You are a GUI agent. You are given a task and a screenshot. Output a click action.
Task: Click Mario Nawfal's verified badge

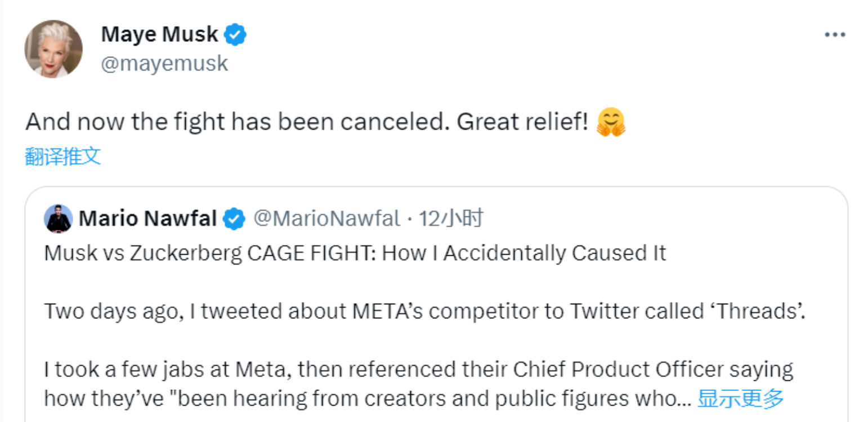(234, 219)
